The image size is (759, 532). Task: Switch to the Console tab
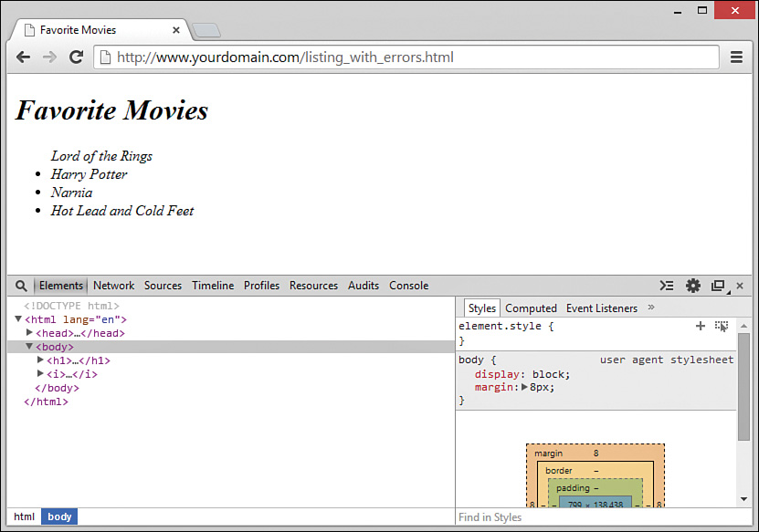pyautogui.click(x=408, y=285)
